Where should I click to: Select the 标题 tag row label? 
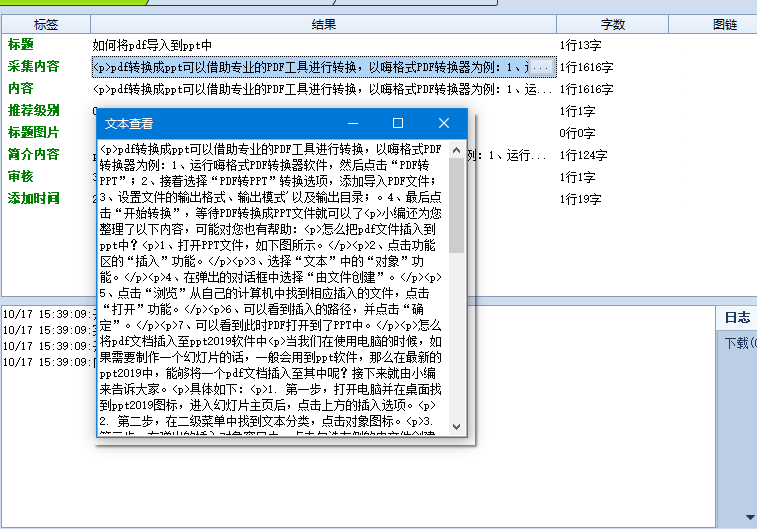click(x=21, y=44)
